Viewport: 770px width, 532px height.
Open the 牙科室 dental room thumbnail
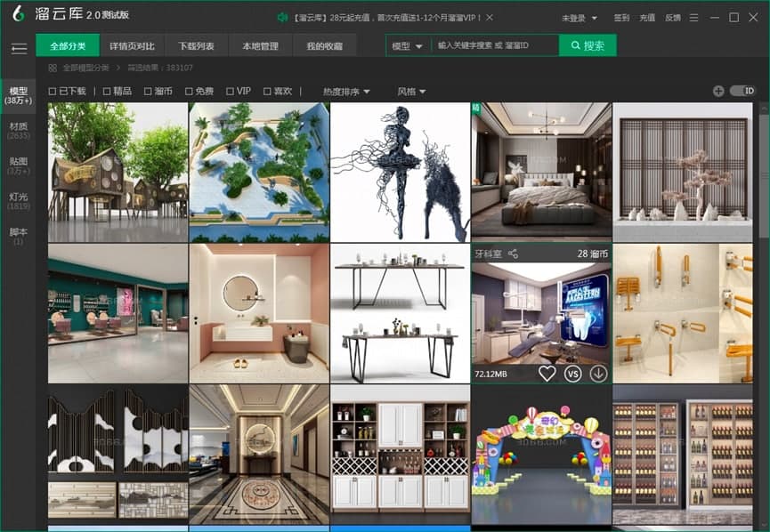[x=541, y=314]
